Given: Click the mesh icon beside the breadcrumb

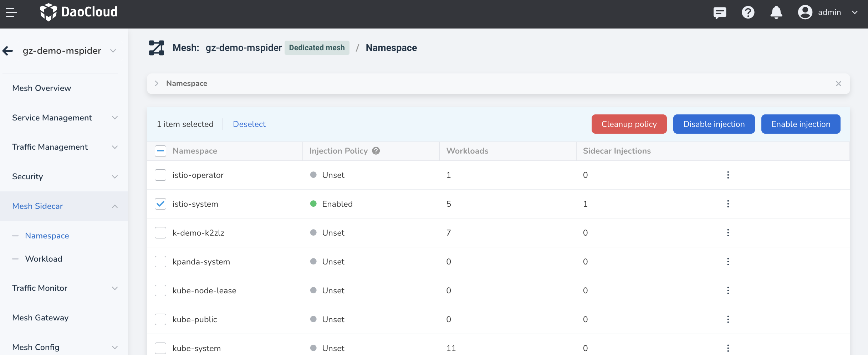Looking at the screenshot, I should (x=156, y=47).
